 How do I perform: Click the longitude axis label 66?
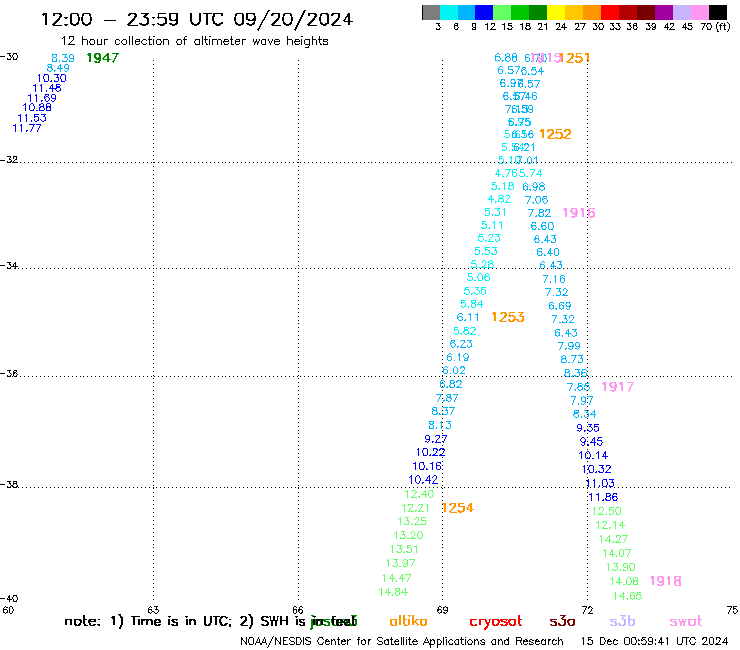[298, 610]
